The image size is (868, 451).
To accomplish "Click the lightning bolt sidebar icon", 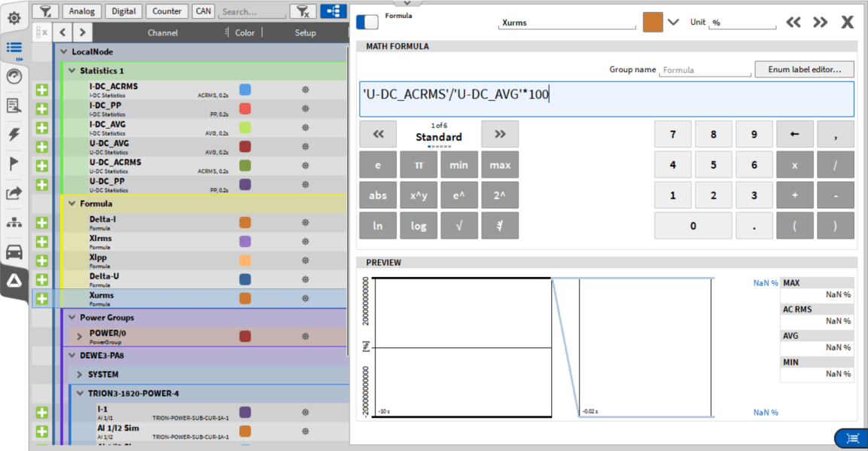I will [14, 135].
